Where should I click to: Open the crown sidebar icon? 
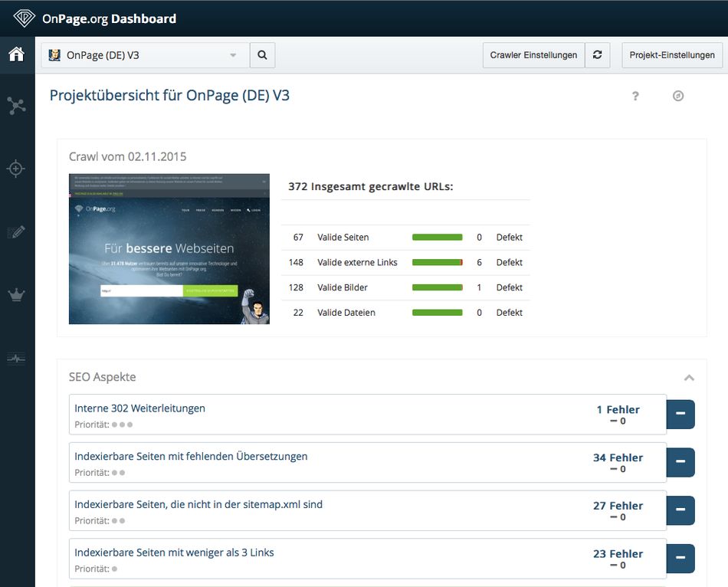pyautogui.click(x=16, y=295)
